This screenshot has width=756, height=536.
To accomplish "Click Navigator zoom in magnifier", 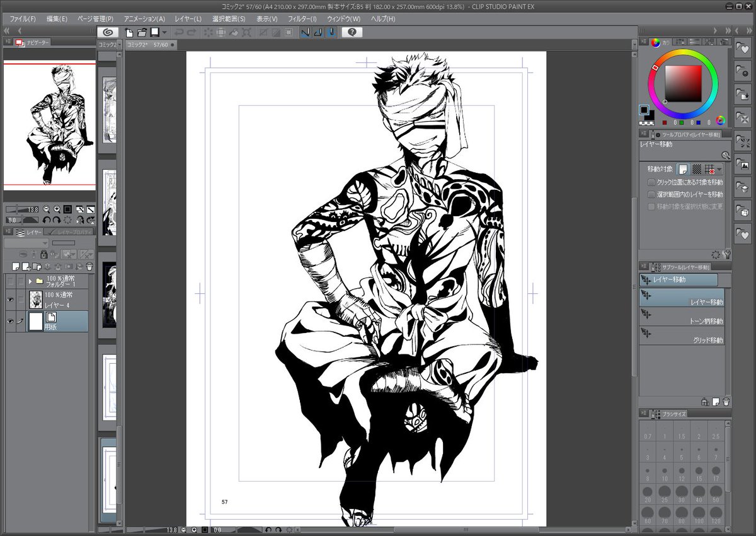I will [57, 209].
